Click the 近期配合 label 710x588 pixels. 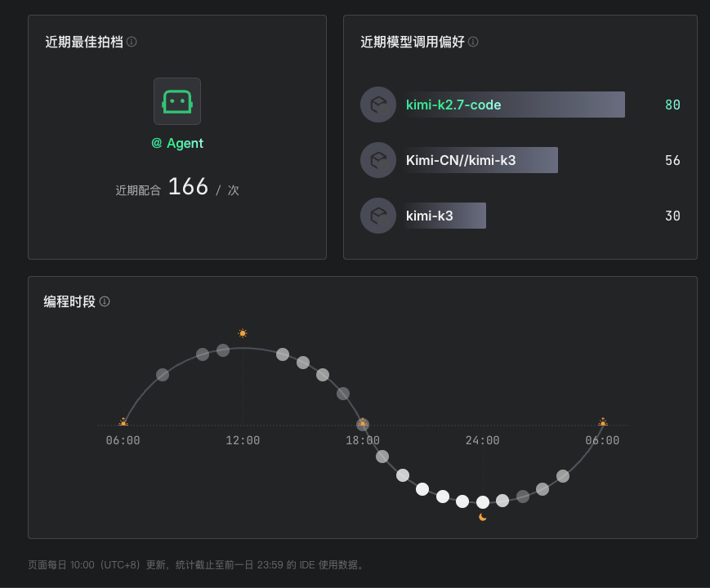138,190
